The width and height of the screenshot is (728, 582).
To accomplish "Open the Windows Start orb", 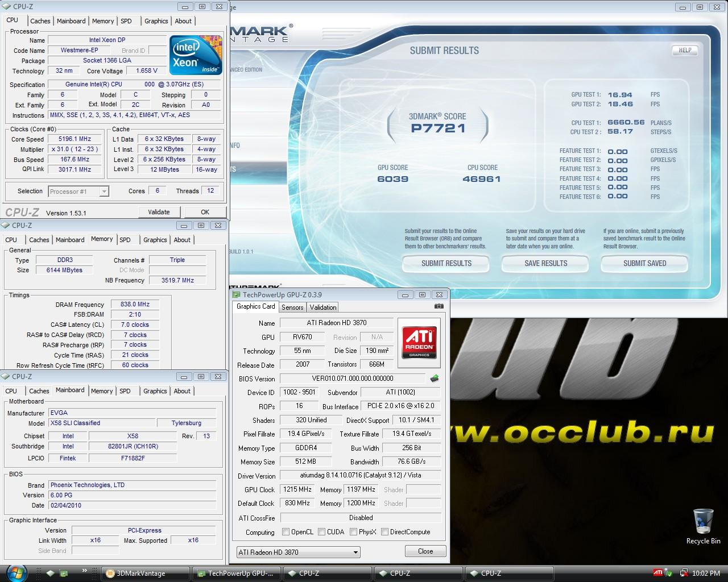I will 16,573.
